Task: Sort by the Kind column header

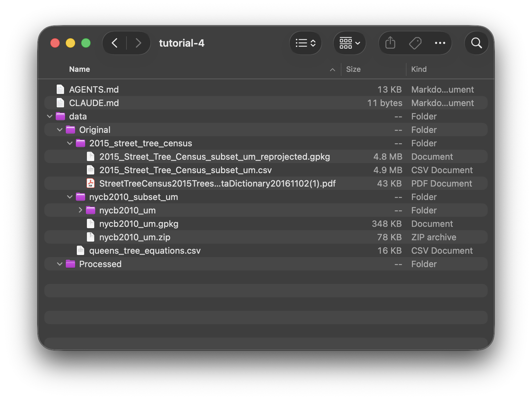Action: coord(419,69)
